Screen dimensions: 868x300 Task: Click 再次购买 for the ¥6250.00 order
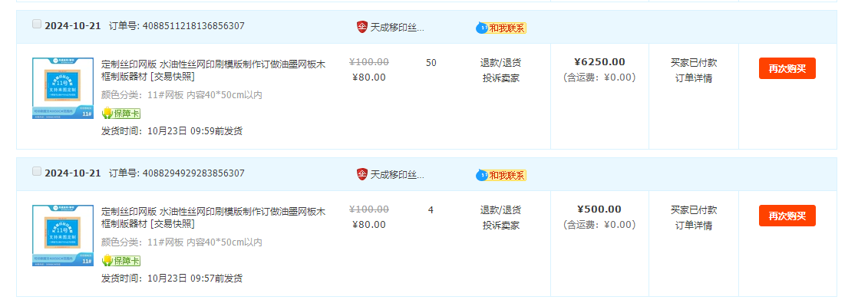tap(787, 68)
